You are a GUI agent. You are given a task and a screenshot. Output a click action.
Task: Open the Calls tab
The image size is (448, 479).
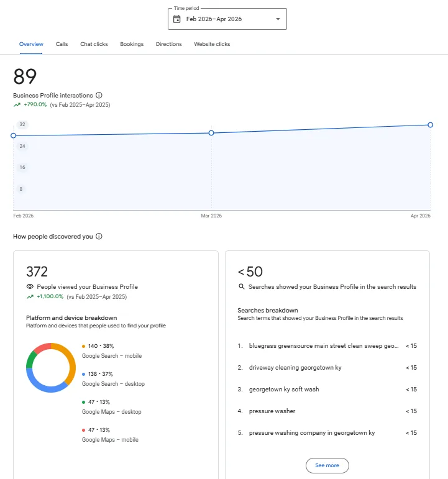[62, 44]
